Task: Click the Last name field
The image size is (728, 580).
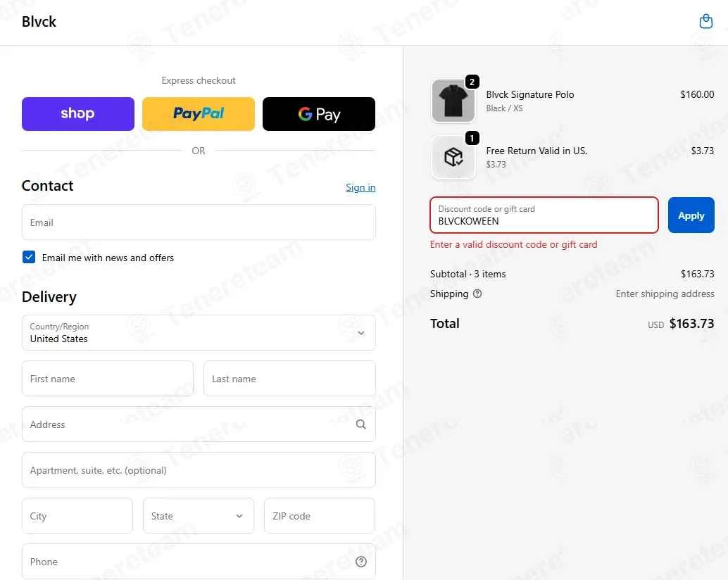Action: (289, 379)
